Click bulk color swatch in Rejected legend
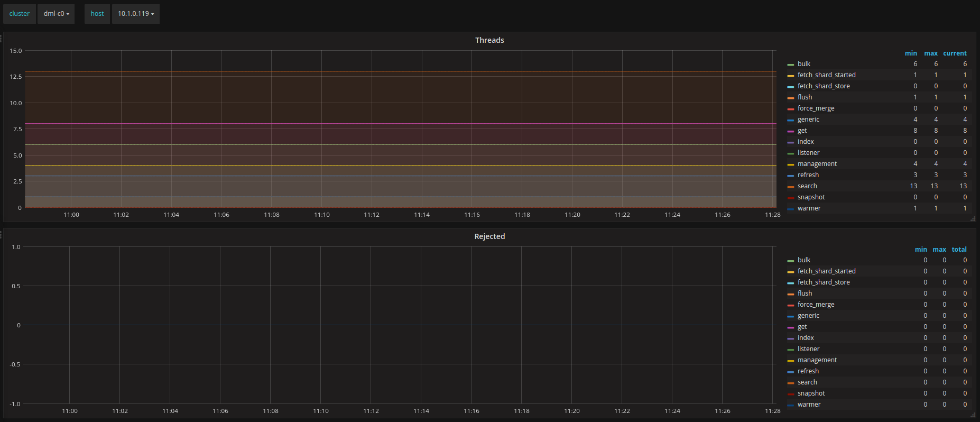The width and height of the screenshot is (980, 422). pos(791,261)
